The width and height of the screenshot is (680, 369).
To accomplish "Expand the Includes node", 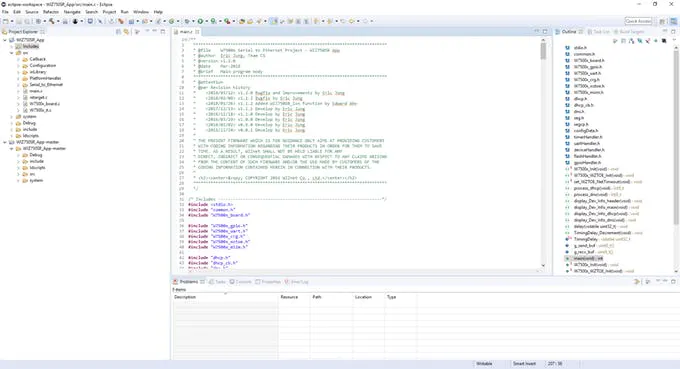I will click(x=12, y=46).
